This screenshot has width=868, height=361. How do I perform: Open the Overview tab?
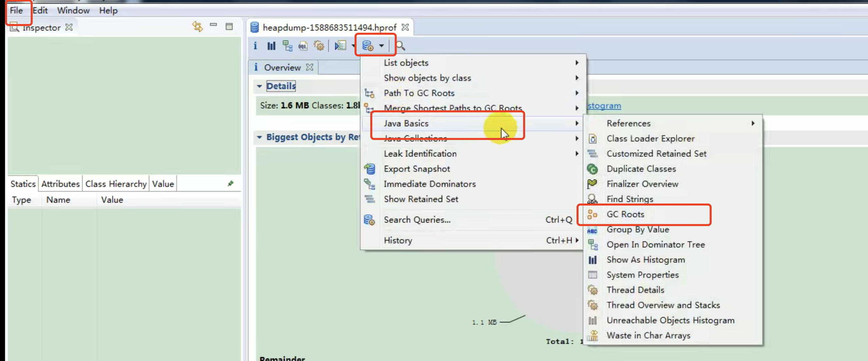click(282, 67)
